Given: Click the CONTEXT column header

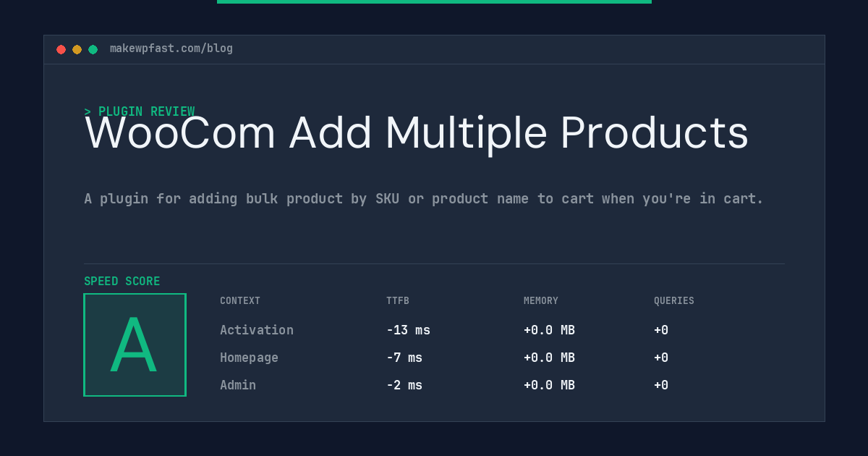Looking at the screenshot, I should pyautogui.click(x=240, y=301).
